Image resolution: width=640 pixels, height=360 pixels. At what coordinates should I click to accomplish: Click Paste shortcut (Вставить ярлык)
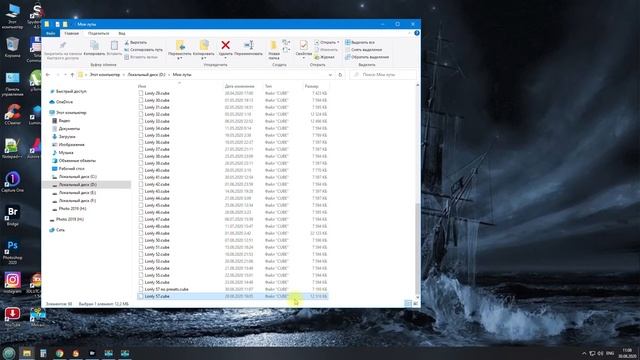coord(141,57)
